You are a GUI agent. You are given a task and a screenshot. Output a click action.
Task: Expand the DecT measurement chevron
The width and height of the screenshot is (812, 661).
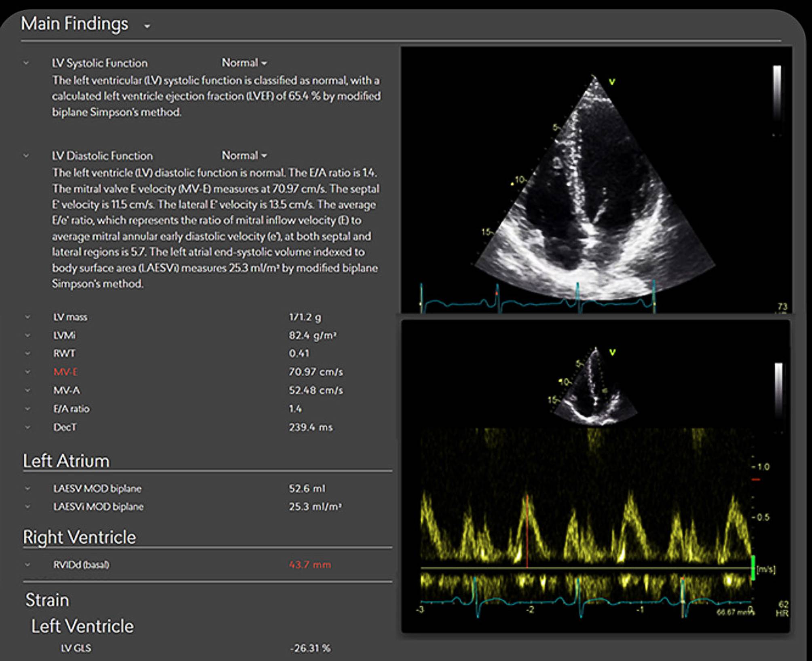pyautogui.click(x=27, y=427)
